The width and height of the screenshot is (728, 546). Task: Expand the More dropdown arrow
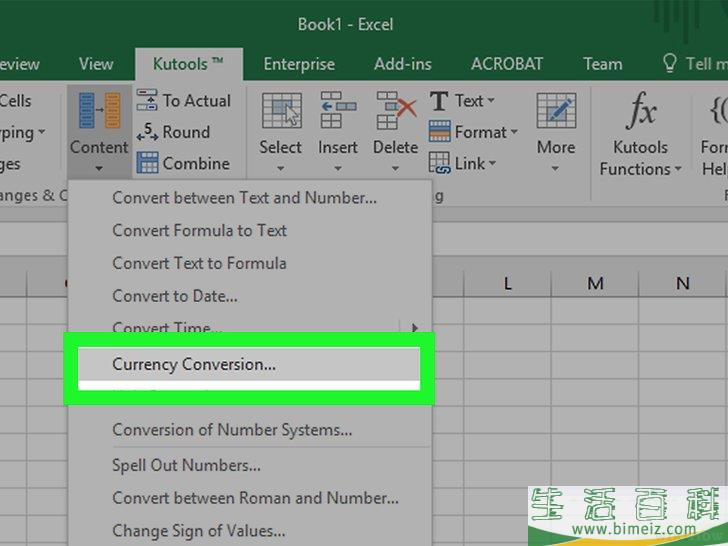[x=555, y=169]
